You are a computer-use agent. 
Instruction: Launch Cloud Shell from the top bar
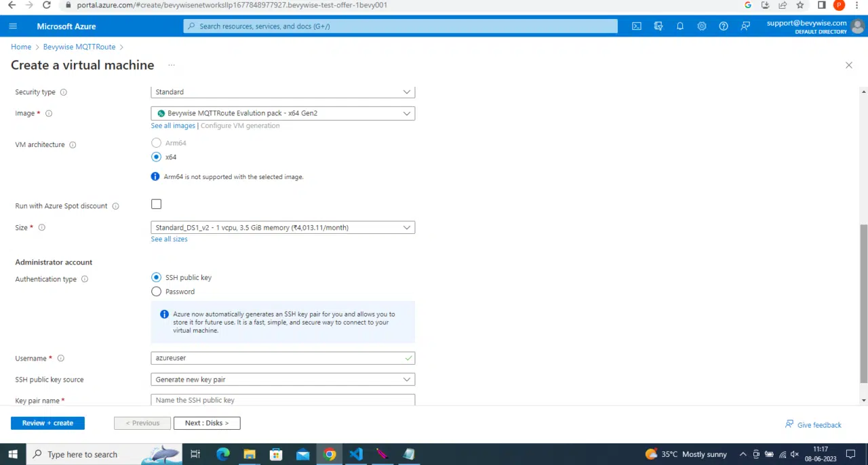(x=637, y=26)
